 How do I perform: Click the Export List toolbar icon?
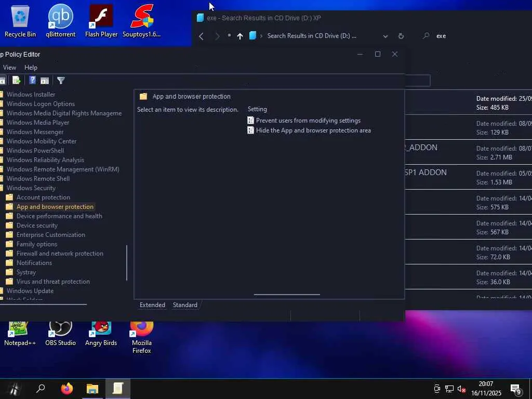(x=16, y=81)
